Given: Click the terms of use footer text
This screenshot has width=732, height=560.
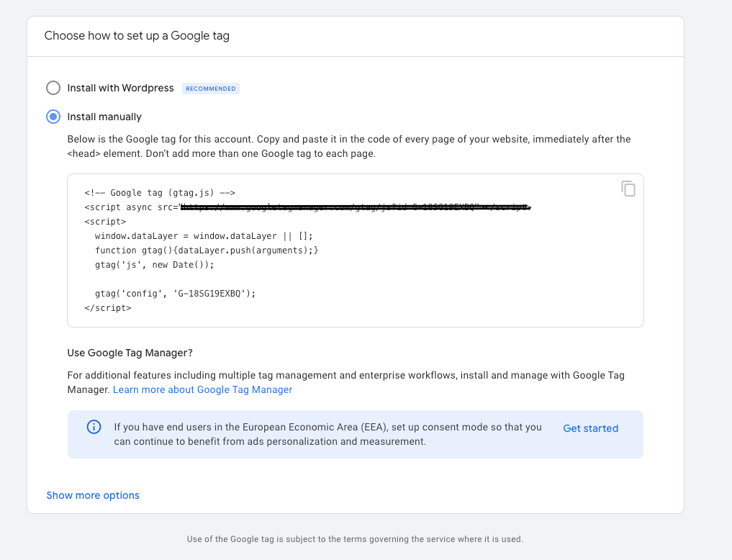Looking at the screenshot, I should [355, 539].
